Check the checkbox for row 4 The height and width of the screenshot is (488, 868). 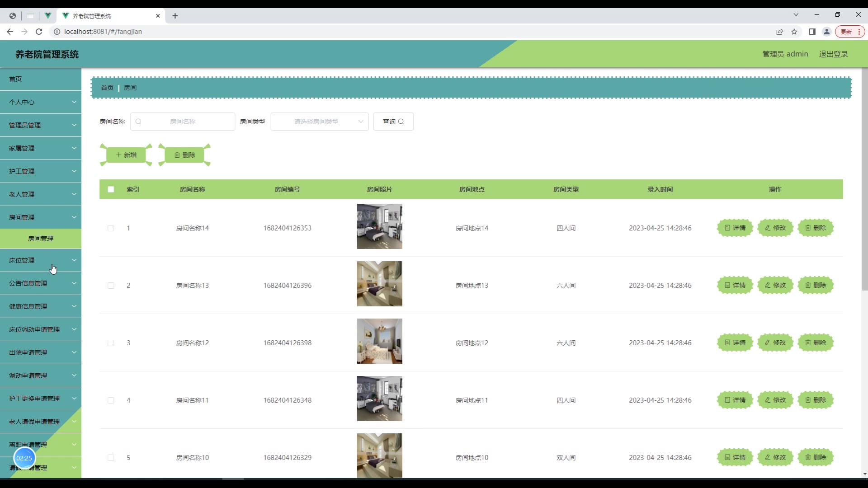tap(111, 400)
